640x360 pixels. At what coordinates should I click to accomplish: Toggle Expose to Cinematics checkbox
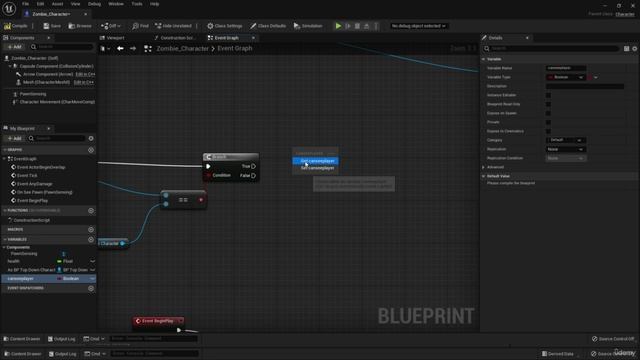pyautogui.click(x=548, y=131)
